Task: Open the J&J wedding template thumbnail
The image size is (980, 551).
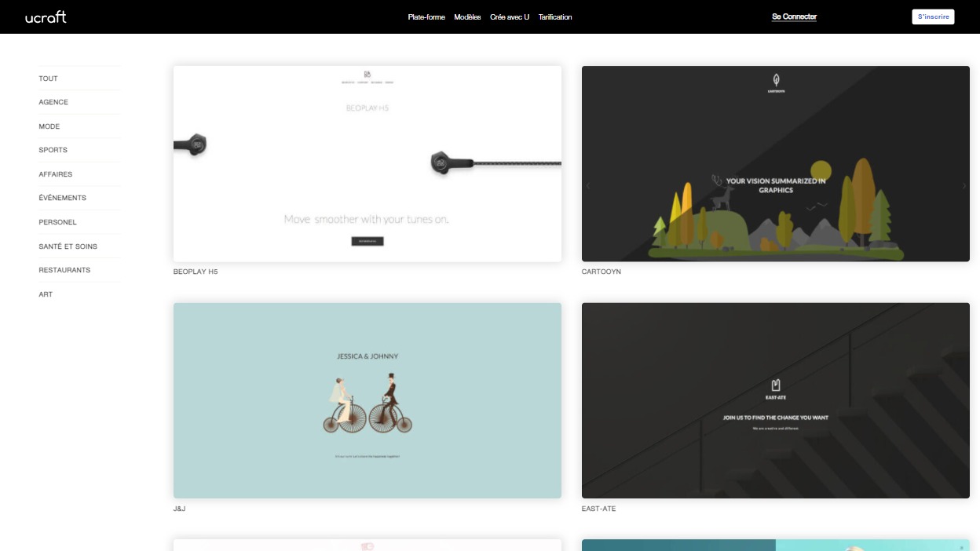Action: pos(367,400)
